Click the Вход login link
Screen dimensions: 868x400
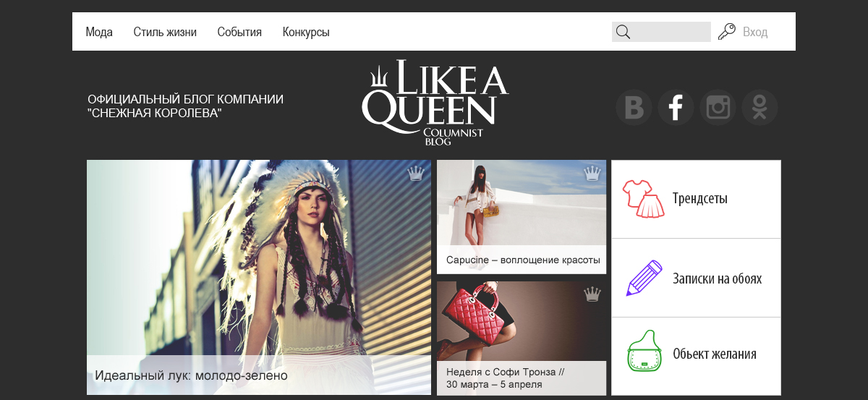(755, 32)
